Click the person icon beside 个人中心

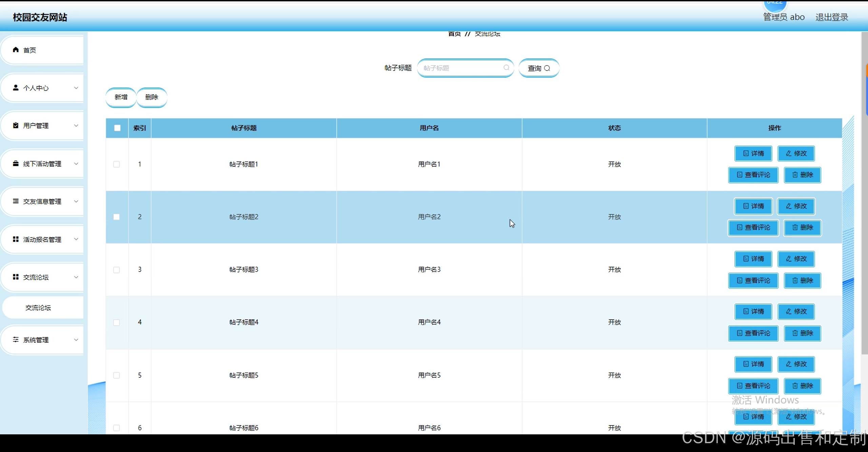point(16,88)
